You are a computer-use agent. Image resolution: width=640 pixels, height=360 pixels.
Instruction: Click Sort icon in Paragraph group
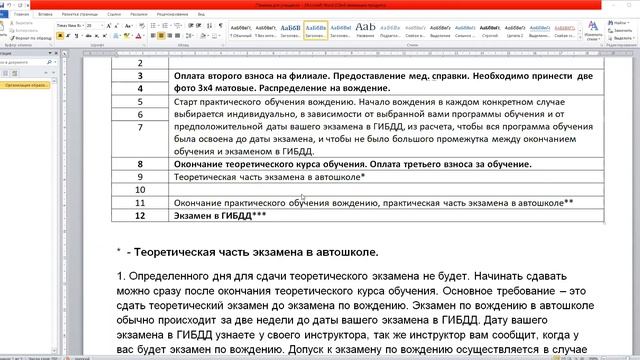click(x=209, y=26)
